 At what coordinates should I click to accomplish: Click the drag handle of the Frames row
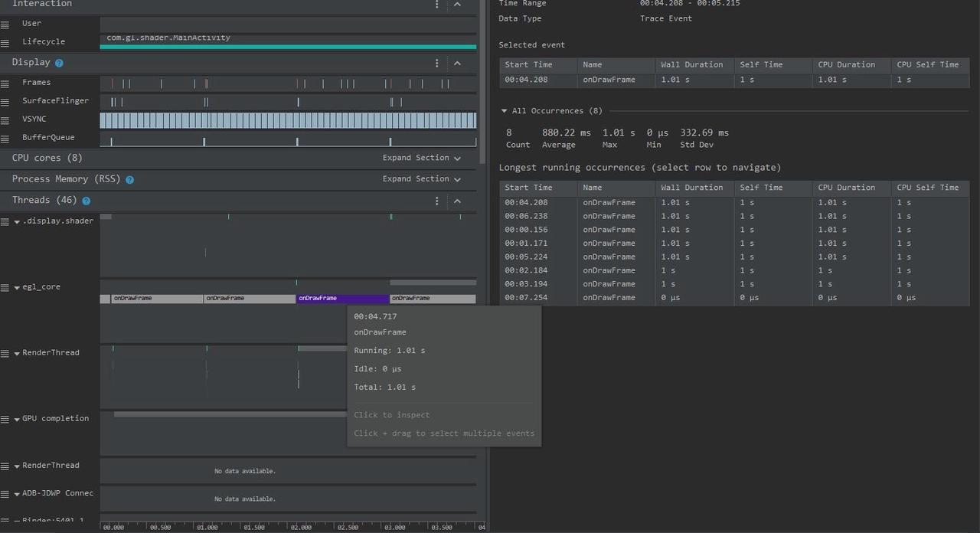coord(5,83)
